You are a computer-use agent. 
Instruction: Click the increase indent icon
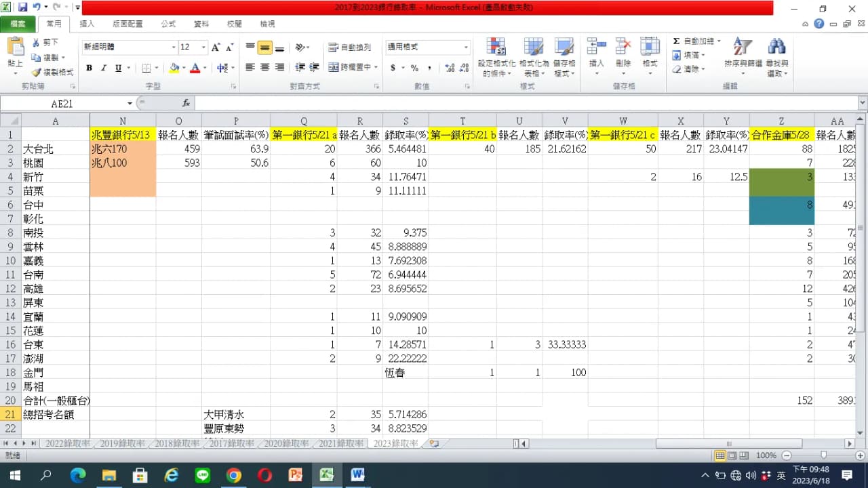click(313, 68)
